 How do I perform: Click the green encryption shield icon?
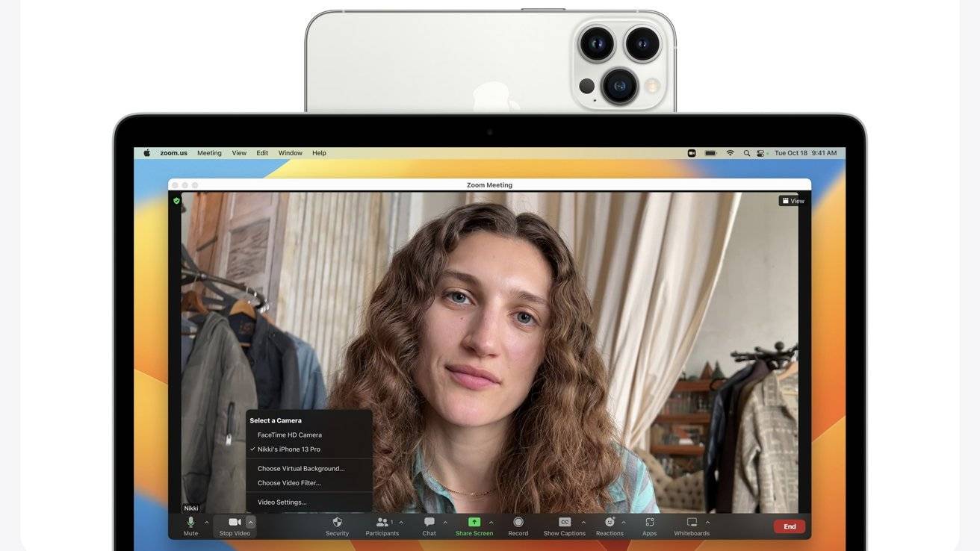(176, 201)
